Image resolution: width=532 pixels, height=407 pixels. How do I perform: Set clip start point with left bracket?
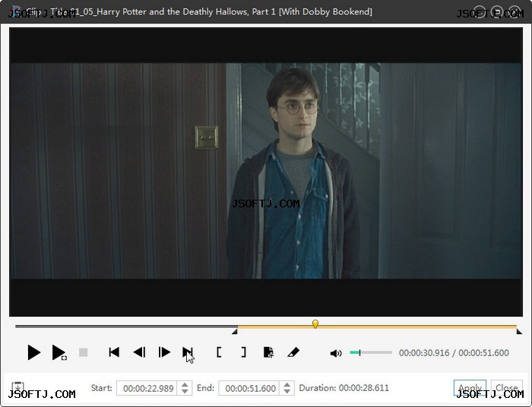219,352
